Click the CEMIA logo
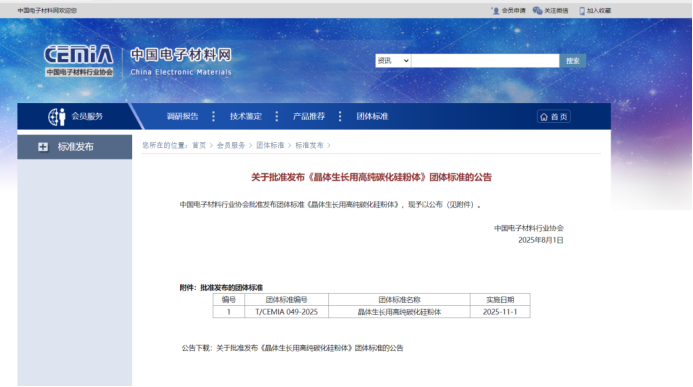The height and width of the screenshot is (387, 693). click(79, 61)
